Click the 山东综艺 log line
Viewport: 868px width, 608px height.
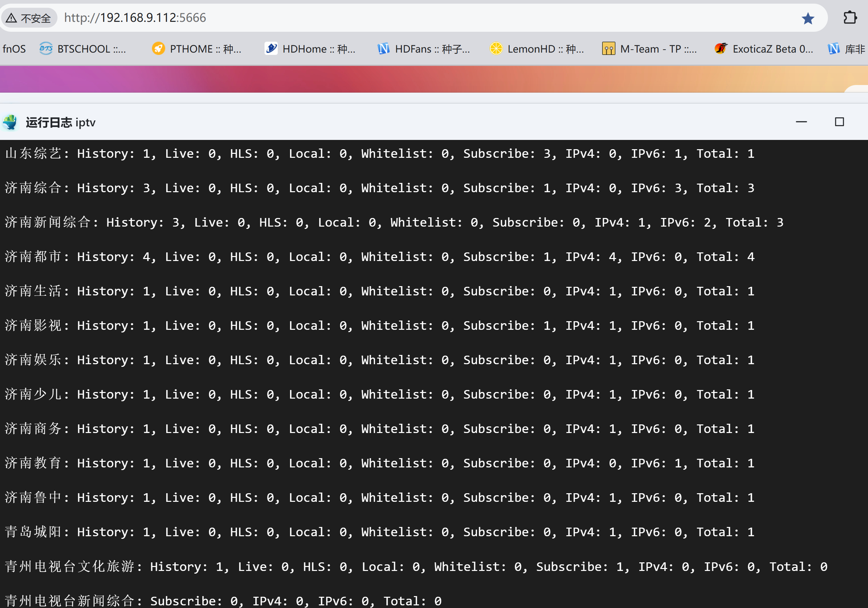378,154
